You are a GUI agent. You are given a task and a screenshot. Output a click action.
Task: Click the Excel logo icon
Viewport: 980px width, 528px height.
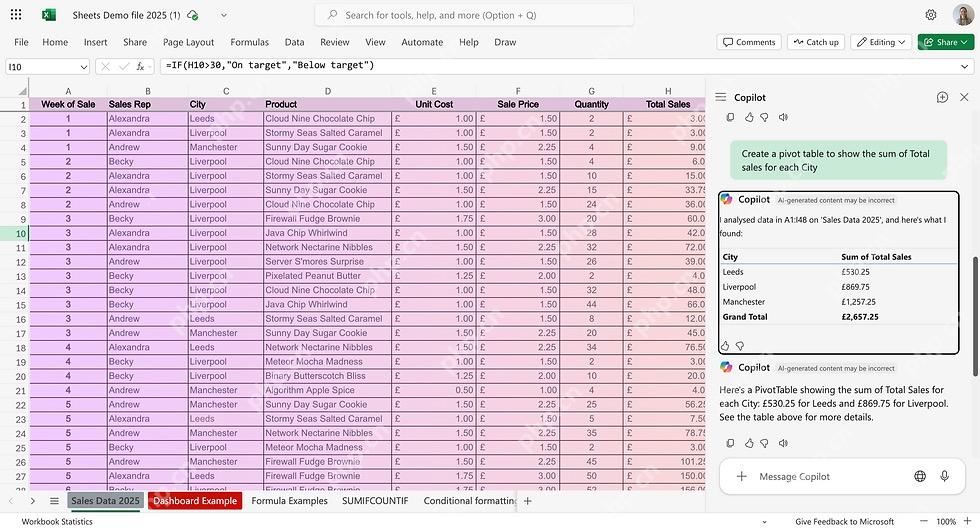click(x=49, y=15)
